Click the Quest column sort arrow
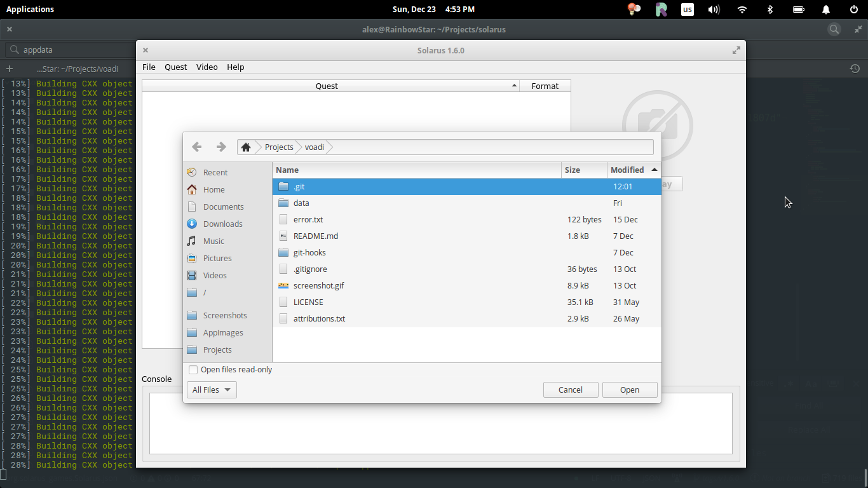The width and height of the screenshot is (868, 488). coord(515,86)
